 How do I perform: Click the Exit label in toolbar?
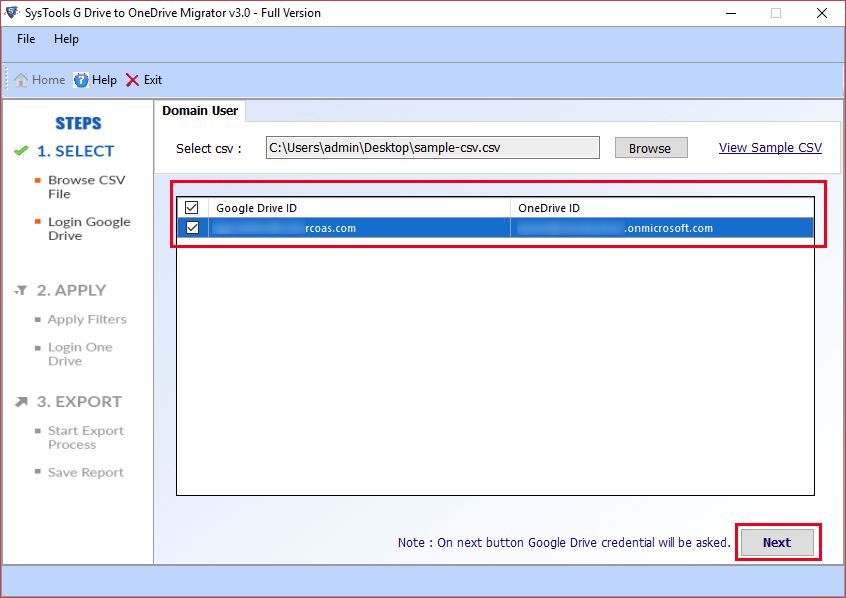click(x=153, y=80)
